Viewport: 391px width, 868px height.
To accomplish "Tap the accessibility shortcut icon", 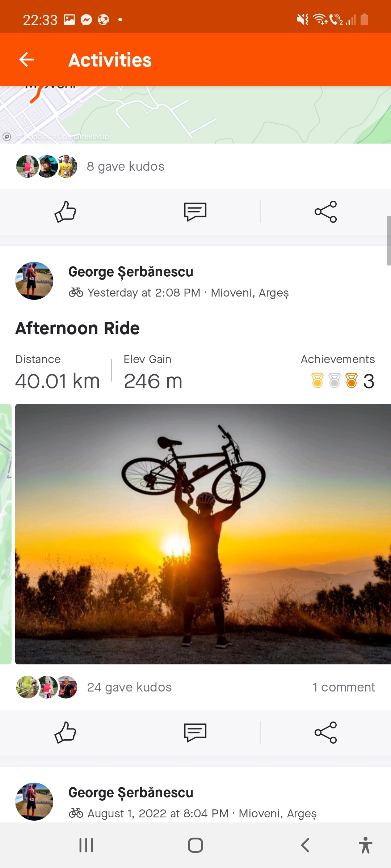I will point(365,845).
